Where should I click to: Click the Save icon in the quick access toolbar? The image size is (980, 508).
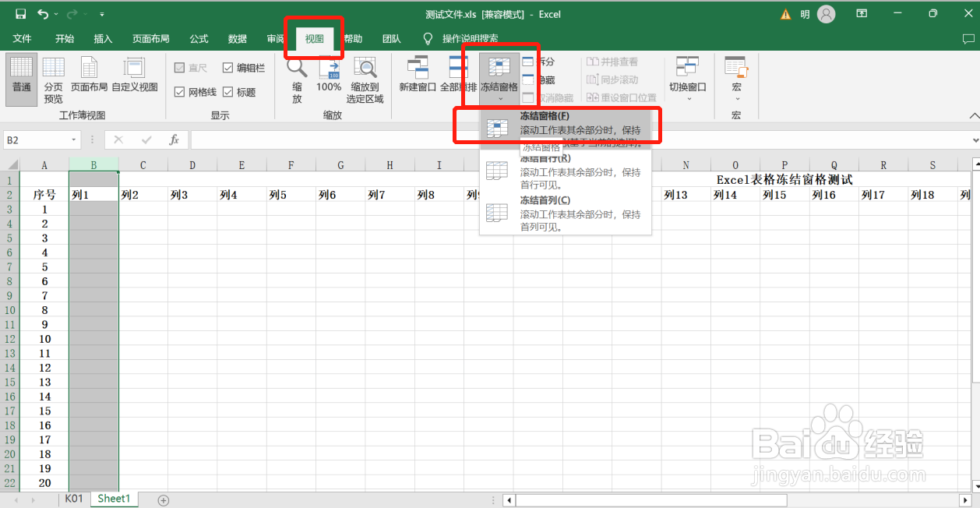point(20,14)
